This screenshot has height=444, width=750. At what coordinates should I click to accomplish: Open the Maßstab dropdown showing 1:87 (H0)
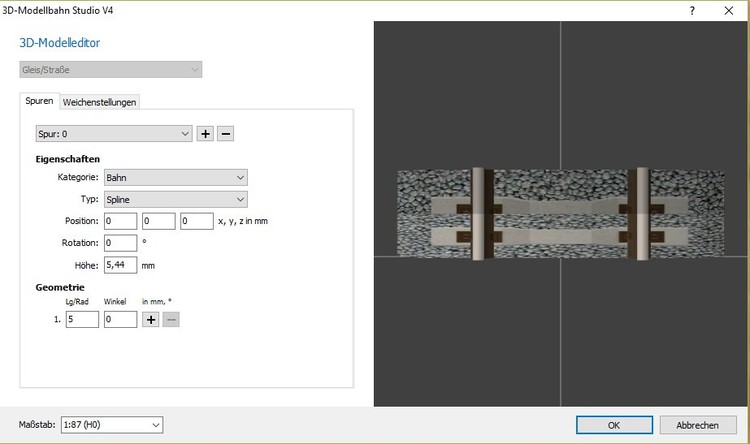112,425
